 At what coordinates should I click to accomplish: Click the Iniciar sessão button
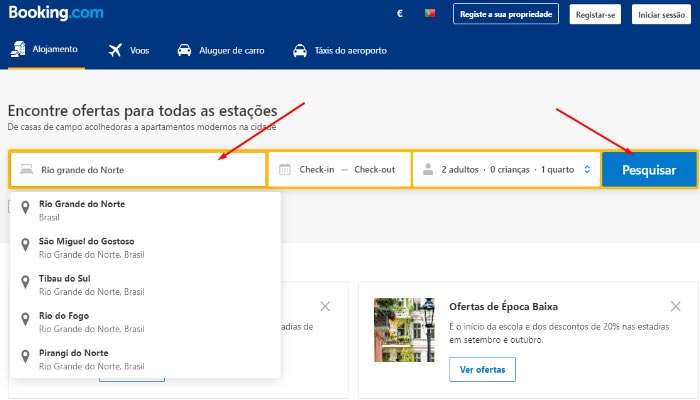[x=661, y=14]
